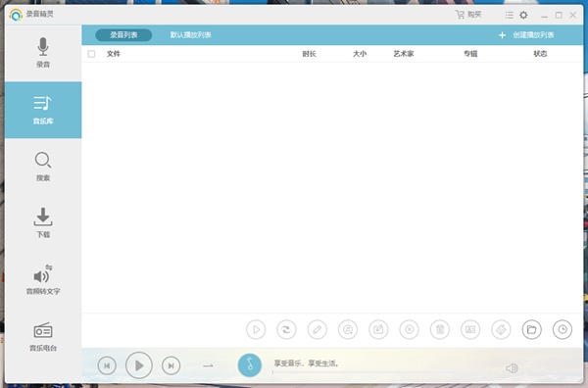
Task: Sort by the 状态 status column header
Action: pos(540,54)
